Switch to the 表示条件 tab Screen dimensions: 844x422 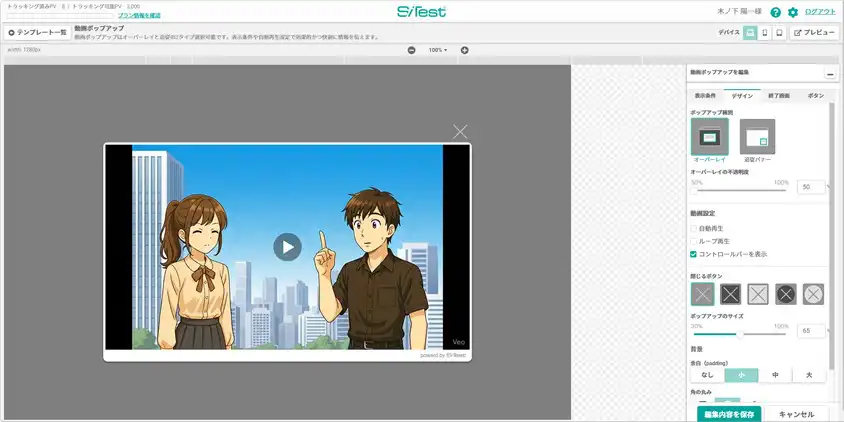[705, 96]
